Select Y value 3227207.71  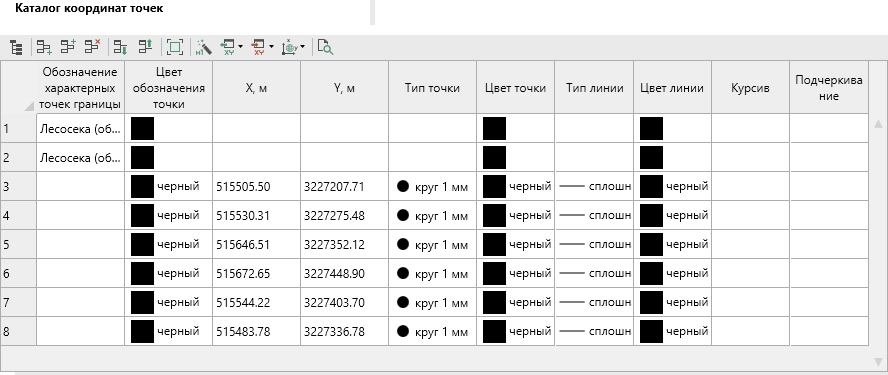tap(334, 186)
